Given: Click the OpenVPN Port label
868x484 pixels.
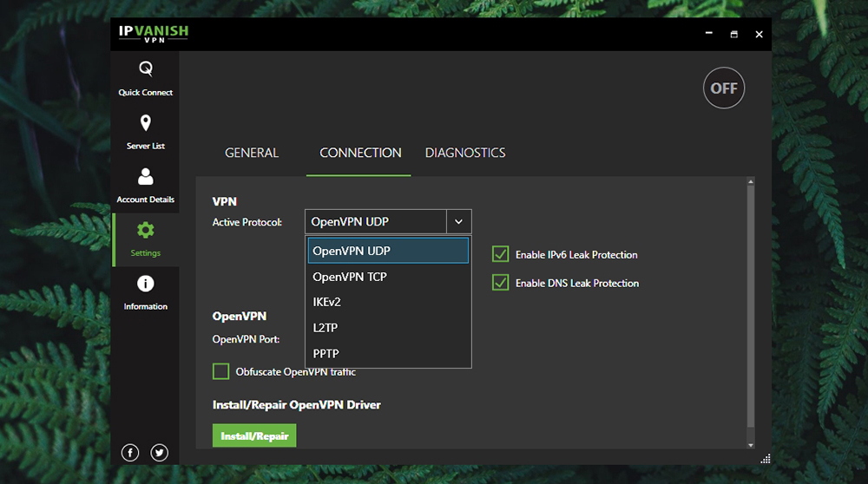Looking at the screenshot, I should 246,339.
